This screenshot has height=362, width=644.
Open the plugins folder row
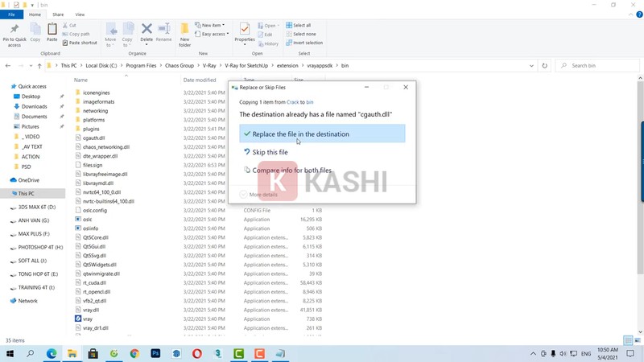(x=91, y=129)
